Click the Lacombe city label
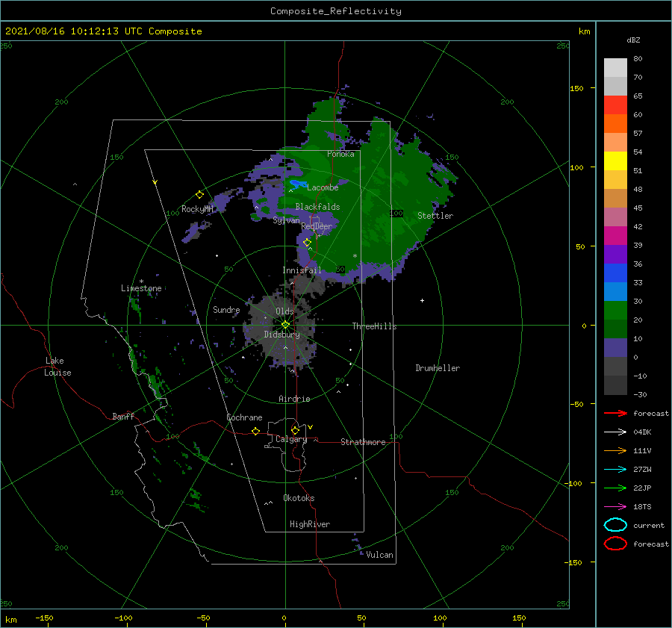The width and height of the screenshot is (672, 628). pyautogui.click(x=323, y=187)
